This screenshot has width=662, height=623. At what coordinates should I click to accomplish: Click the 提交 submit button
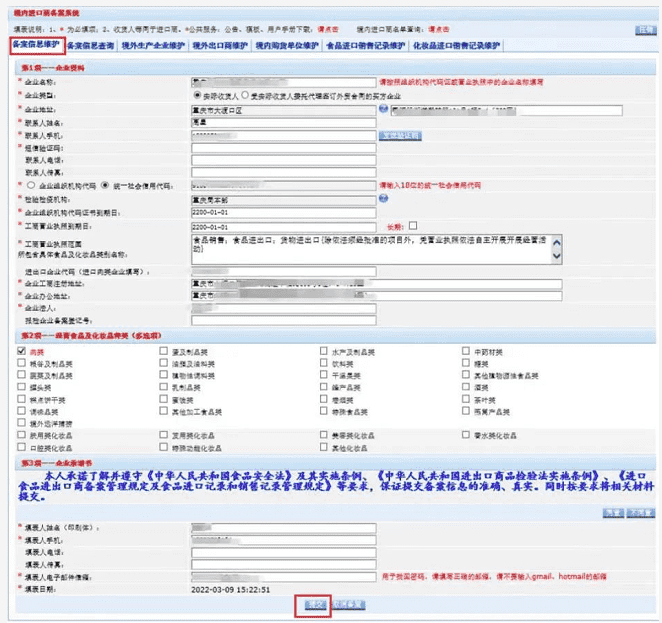tap(312, 605)
